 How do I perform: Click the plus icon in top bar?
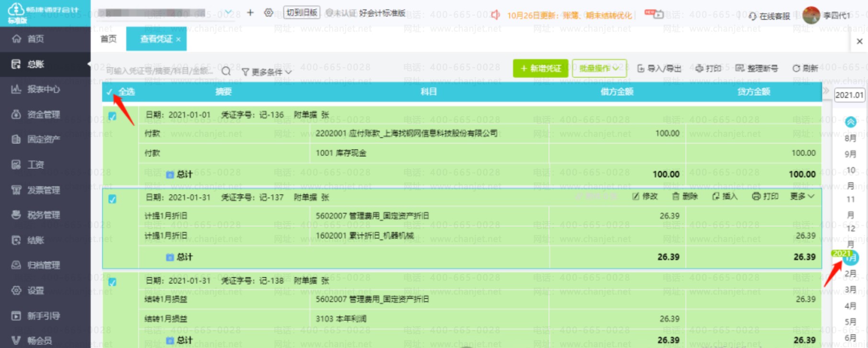pyautogui.click(x=250, y=12)
